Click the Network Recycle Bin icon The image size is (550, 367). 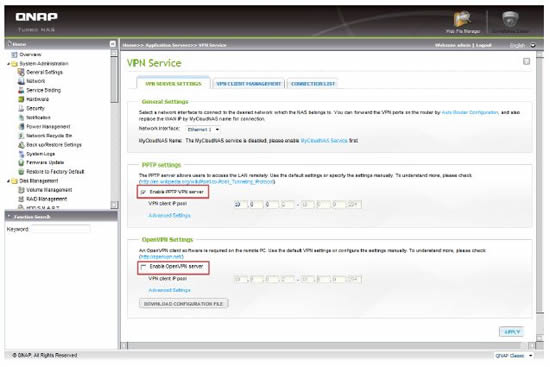pos(21,136)
